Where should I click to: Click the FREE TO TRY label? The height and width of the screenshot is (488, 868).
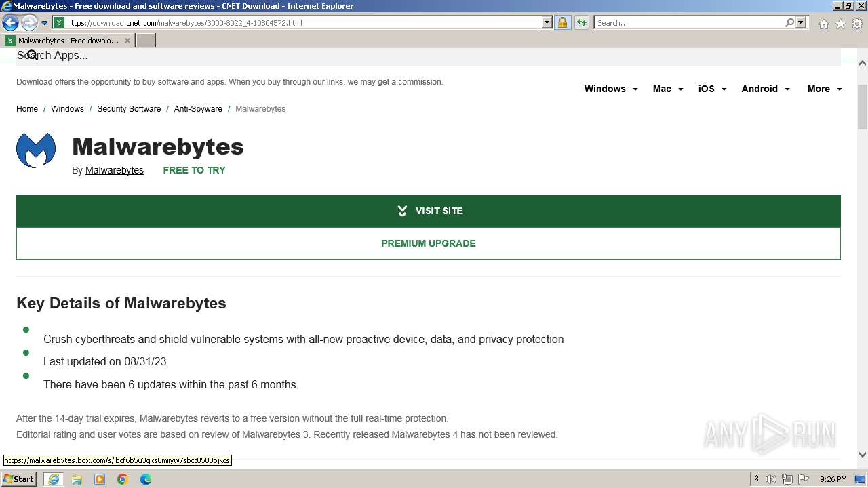click(194, 170)
